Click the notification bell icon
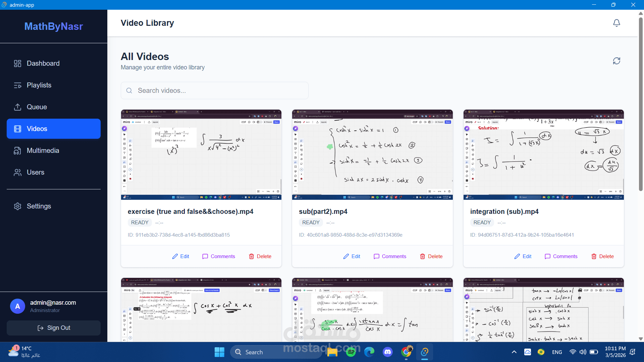This screenshot has width=644, height=362. pyautogui.click(x=616, y=23)
